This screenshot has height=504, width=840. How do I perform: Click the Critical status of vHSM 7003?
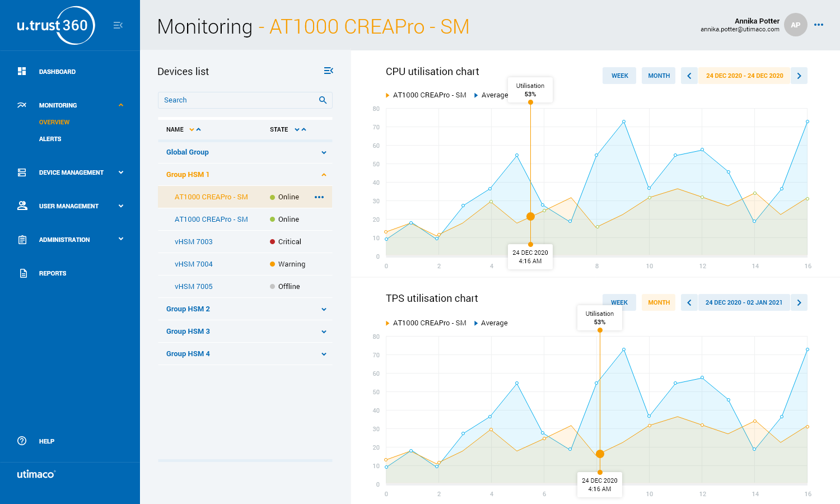[286, 242]
